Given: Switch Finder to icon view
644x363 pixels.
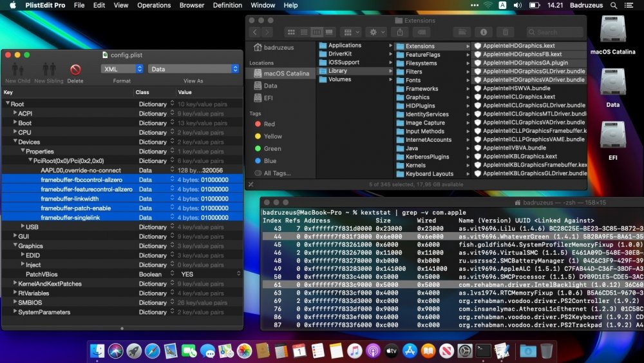Looking at the screenshot, I should click(x=291, y=32).
